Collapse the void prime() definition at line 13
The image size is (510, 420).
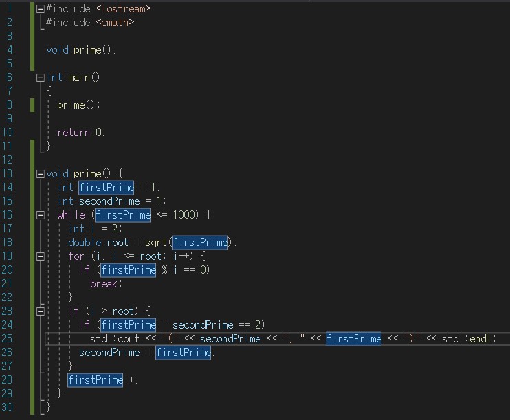click(x=41, y=174)
